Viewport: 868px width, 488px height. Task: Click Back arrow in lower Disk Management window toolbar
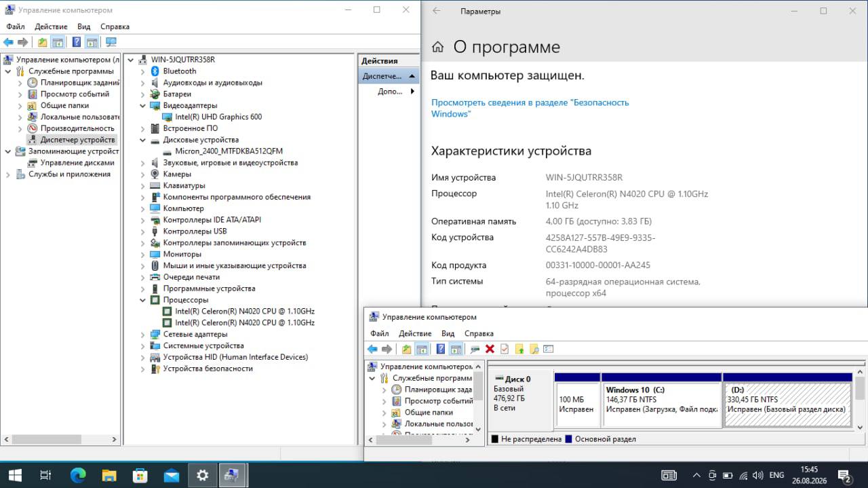tap(372, 349)
